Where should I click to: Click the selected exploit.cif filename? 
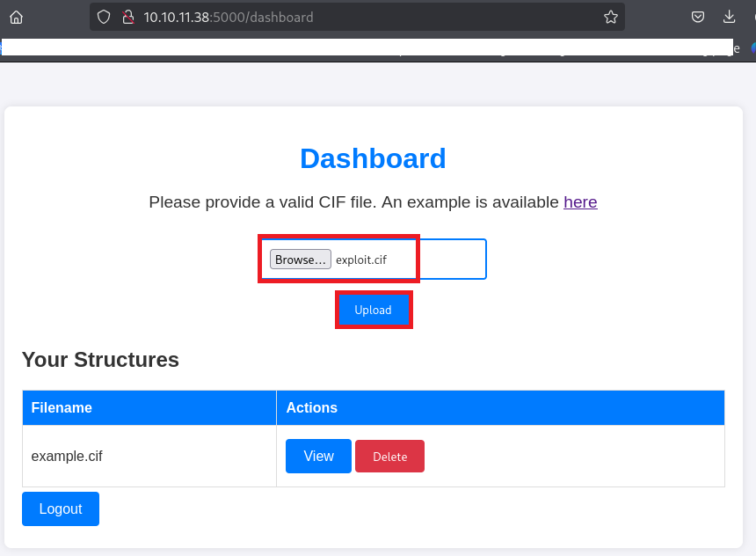pos(361,260)
